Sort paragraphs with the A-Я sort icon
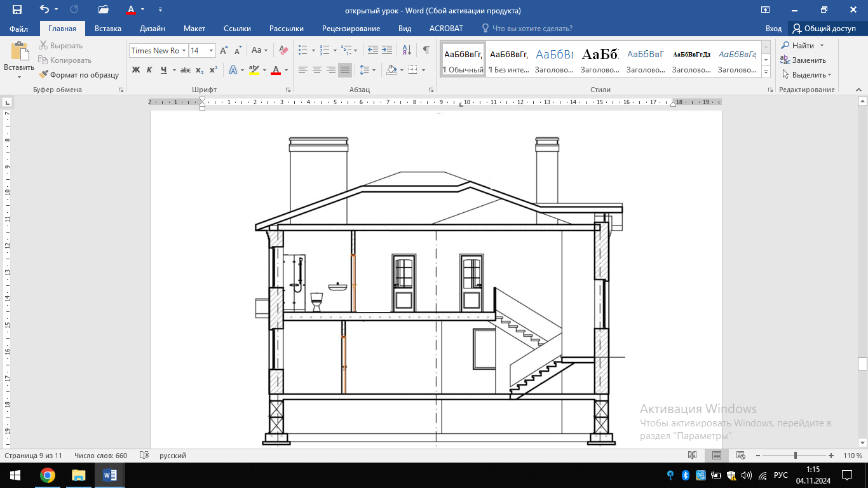The height and width of the screenshot is (488, 868). (407, 50)
